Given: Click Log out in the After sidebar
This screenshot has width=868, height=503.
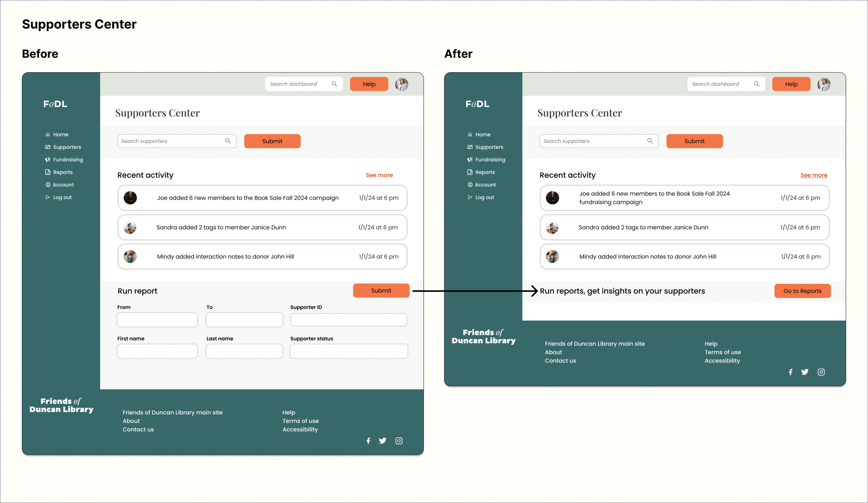Looking at the screenshot, I should tap(484, 197).
